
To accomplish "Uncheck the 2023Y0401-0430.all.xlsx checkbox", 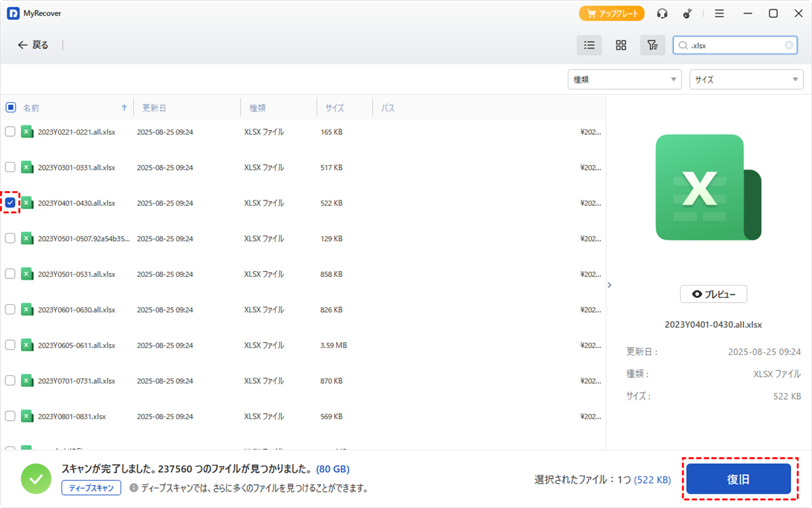I will pyautogui.click(x=10, y=203).
